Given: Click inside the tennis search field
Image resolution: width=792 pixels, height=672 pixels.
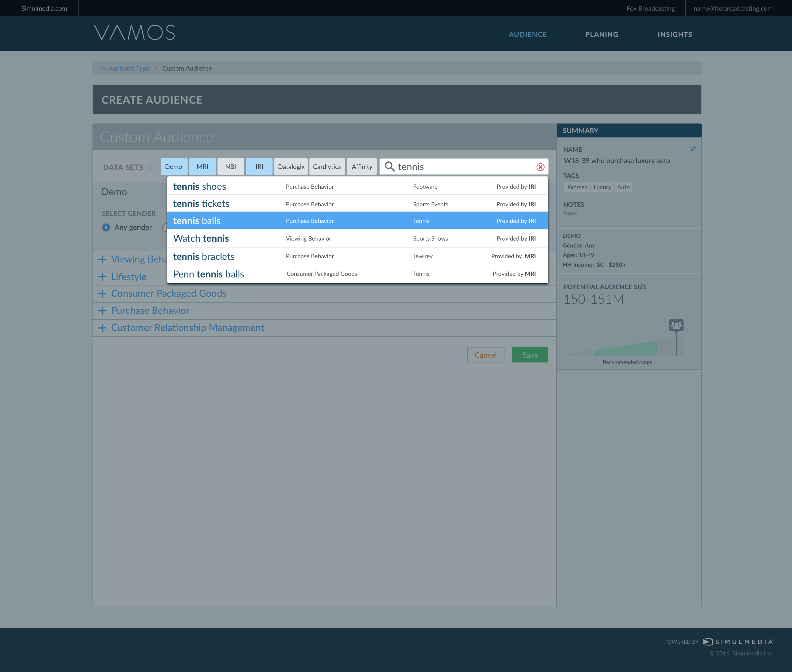Looking at the screenshot, I should (x=464, y=167).
